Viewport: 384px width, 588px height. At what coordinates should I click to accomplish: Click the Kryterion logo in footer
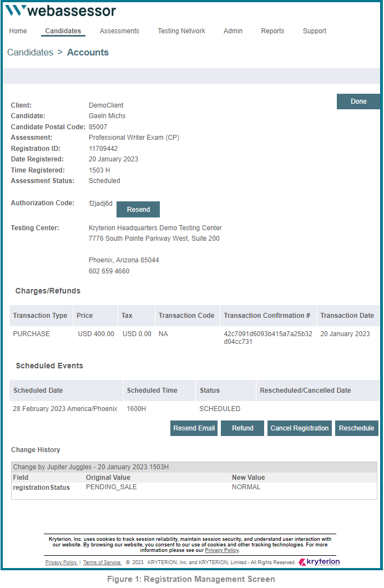319,562
